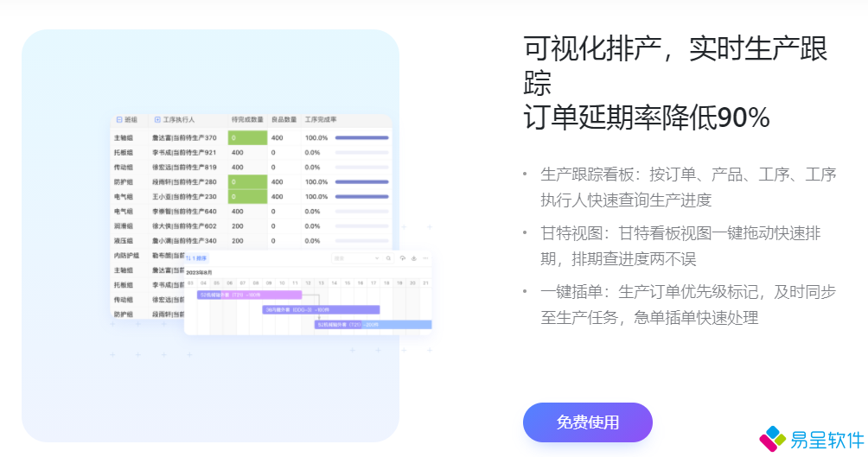The width and height of the screenshot is (868, 457).
Task: Click the progress bar in the 主轴组 370 row
Action: click(361, 137)
